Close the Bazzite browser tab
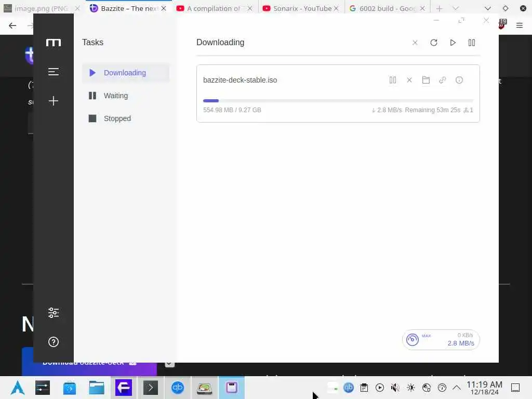Screen dimensions: 532x399 click(x=164, y=8)
